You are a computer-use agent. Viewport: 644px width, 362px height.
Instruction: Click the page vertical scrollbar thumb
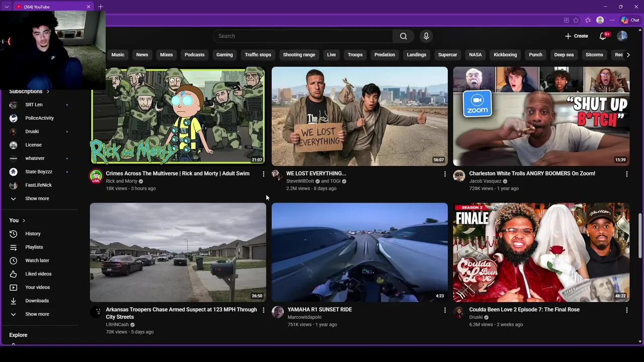coord(640,235)
